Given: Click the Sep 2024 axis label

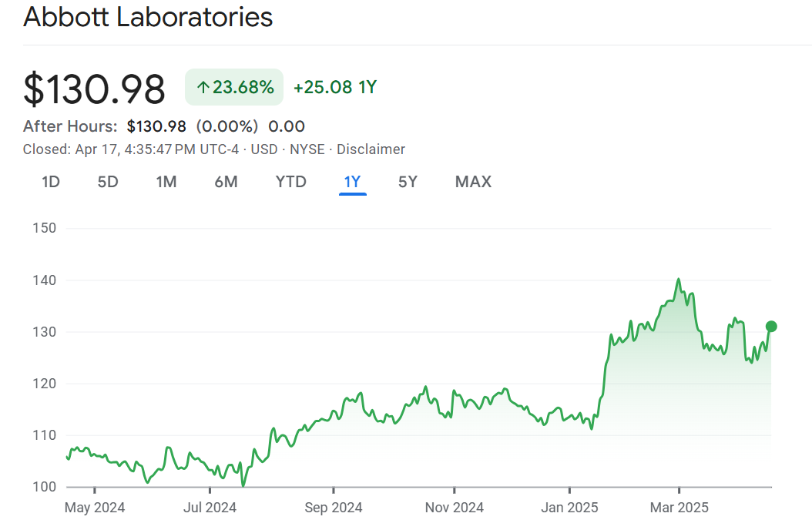Looking at the screenshot, I should (x=333, y=508).
